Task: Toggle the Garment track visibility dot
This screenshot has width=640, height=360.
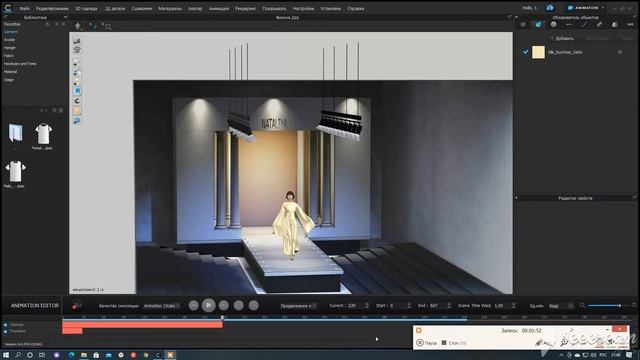Action: point(5,325)
